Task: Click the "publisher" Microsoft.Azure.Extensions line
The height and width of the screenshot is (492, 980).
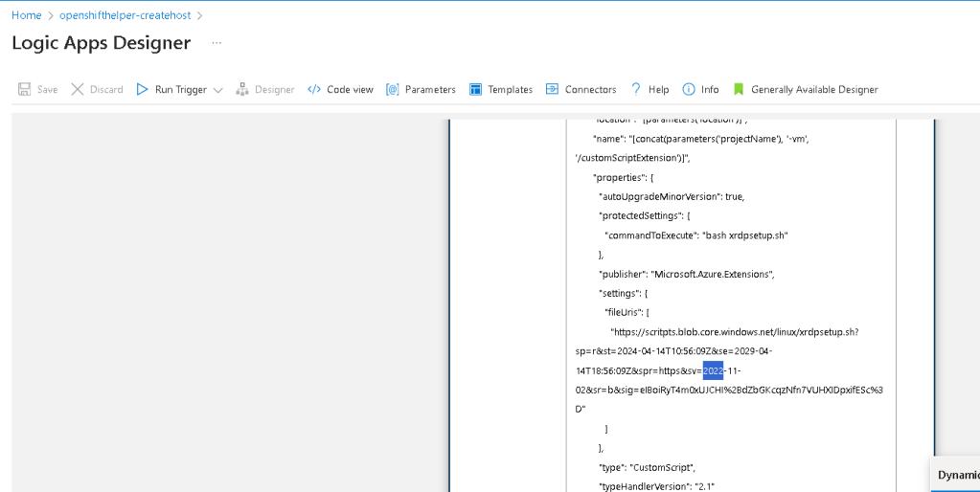Action: coord(687,274)
